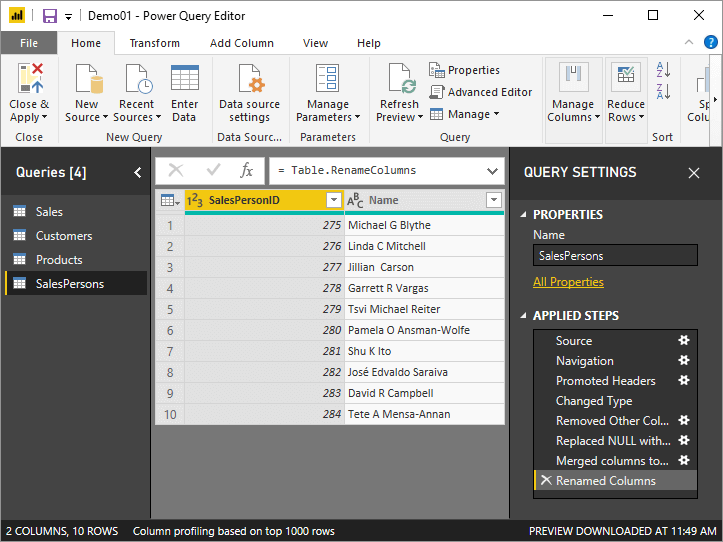Collapse the ribbon
This screenshot has width=723, height=542.
pyautogui.click(x=689, y=42)
